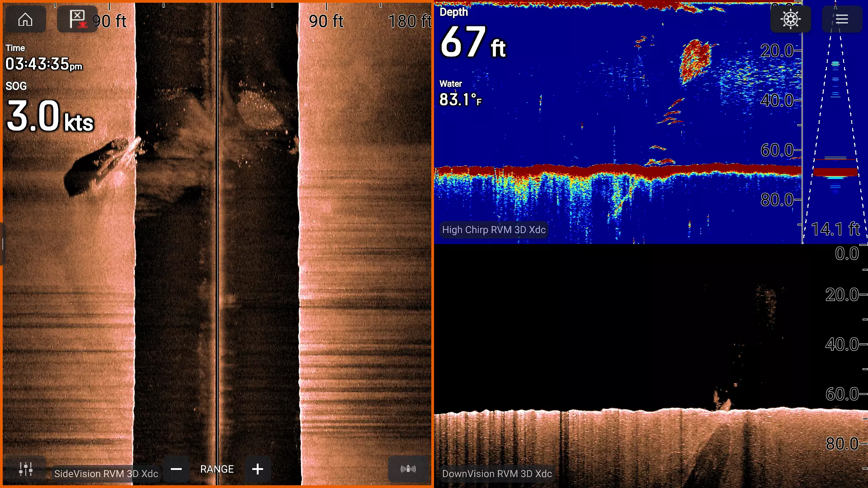This screenshot has width=868, height=488.
Task: Increase range with the plus button
Action: 258,469
